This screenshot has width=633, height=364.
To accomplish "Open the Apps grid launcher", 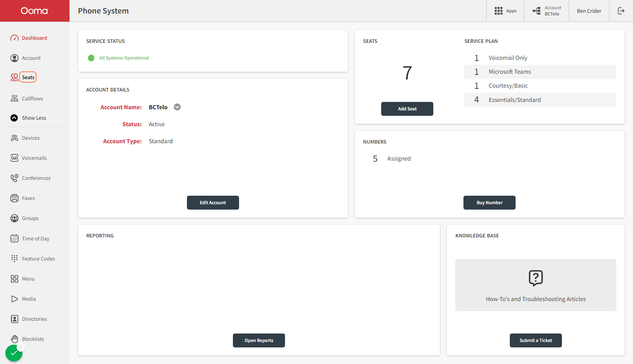I will (505, 11).
